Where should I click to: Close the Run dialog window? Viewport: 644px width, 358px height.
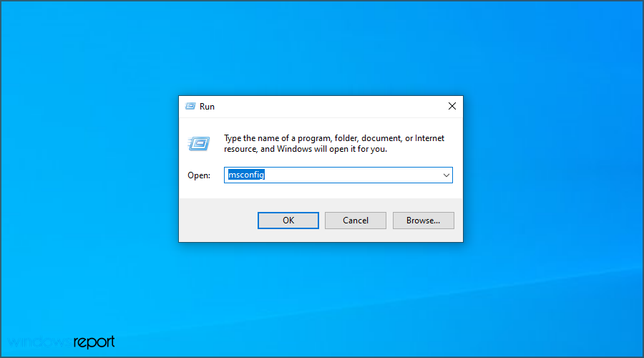pyautogui.click(x=452, y=106)
